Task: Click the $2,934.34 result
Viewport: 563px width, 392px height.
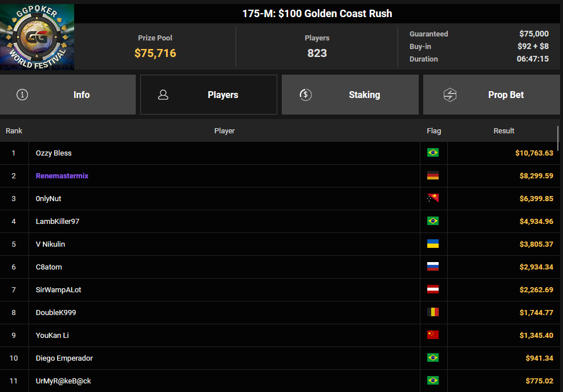Action: coord(536,267)
